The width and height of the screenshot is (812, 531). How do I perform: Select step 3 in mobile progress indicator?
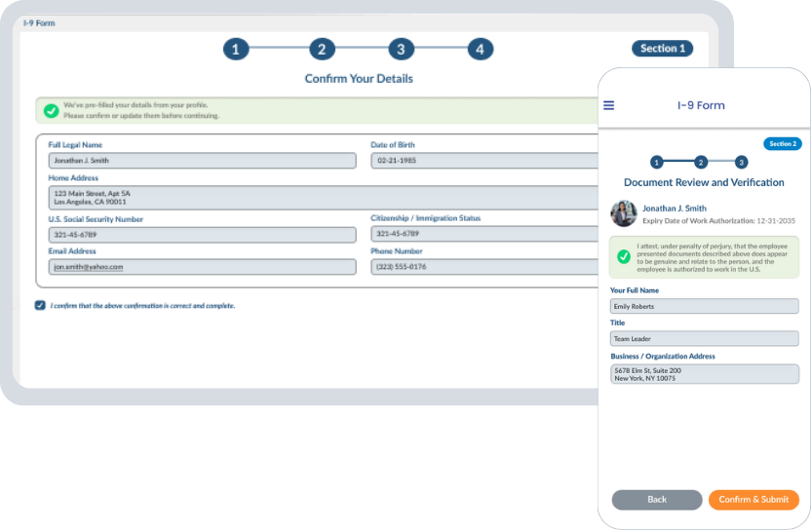pos(741,163)
